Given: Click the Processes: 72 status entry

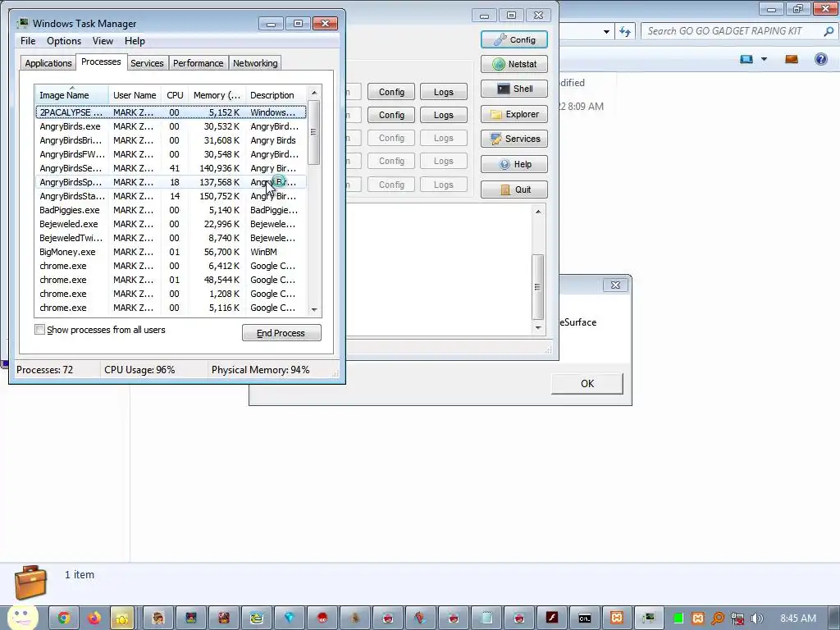Looking at the screenshot, I should (44, 370).
